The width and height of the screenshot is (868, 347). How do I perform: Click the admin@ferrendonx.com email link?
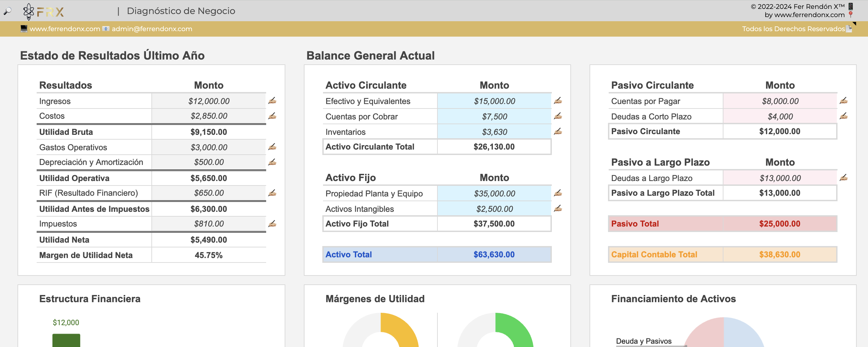pyautogui.click(x=152, y=29)
